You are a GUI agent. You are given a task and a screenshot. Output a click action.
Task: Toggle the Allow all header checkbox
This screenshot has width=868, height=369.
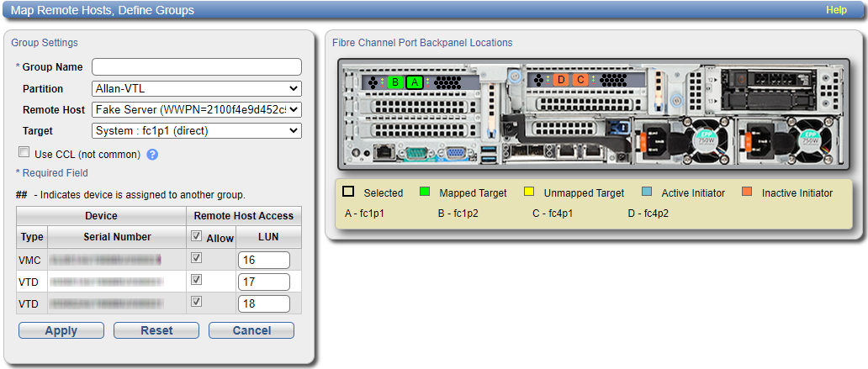click(x=196, y=238)
